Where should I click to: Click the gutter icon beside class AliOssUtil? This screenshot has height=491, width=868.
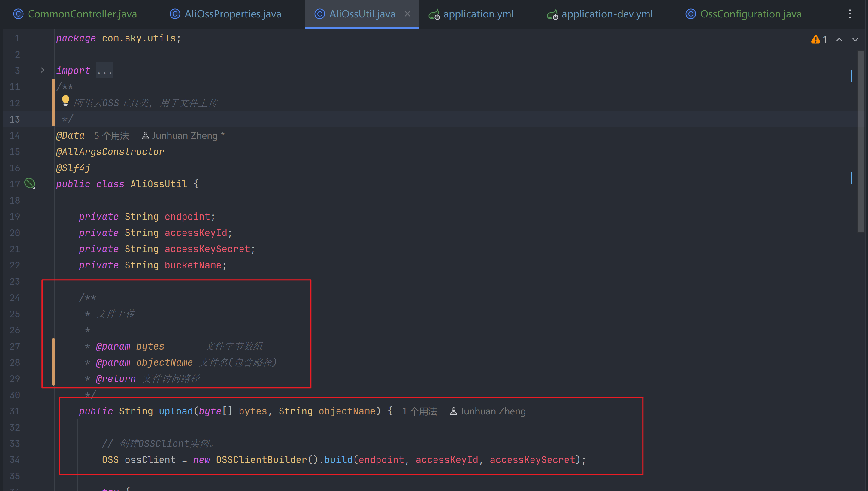point(30,184)
